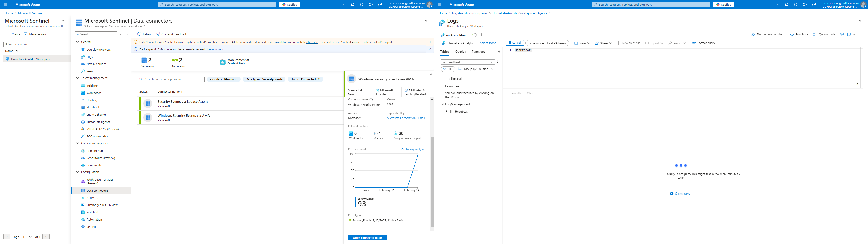Click Stop query in Logs window
The height and width of the screenshot is (244, 868).
680,194
